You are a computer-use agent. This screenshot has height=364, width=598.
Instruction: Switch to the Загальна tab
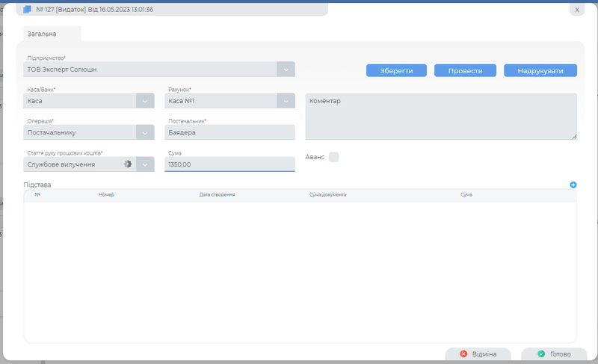click(x=42, y=34)
